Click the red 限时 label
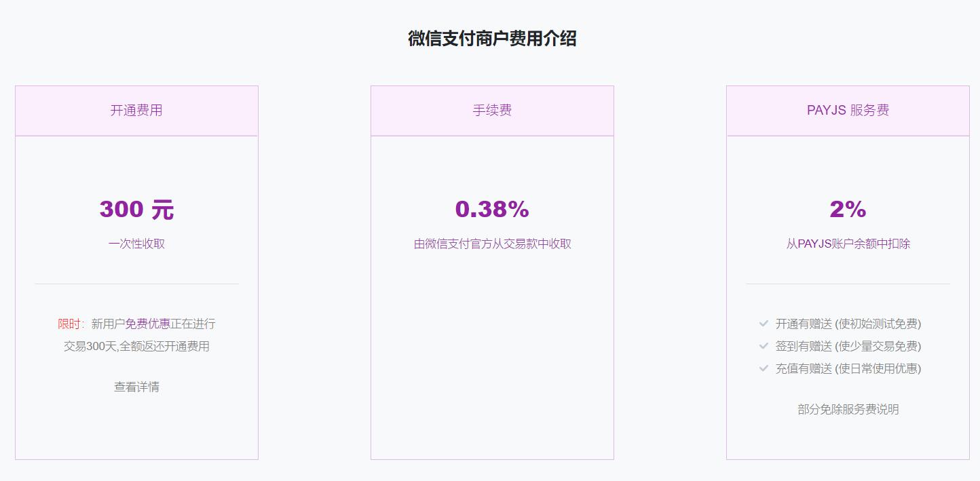This screenshot has height=481, width=980. (x=69, y=324)
